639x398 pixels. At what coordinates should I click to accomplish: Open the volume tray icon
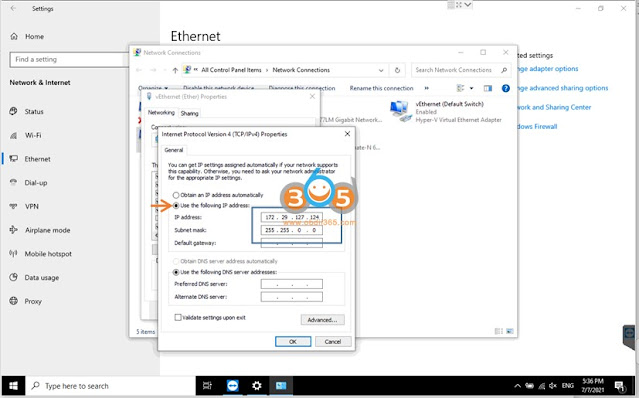(x=553, y=386)
